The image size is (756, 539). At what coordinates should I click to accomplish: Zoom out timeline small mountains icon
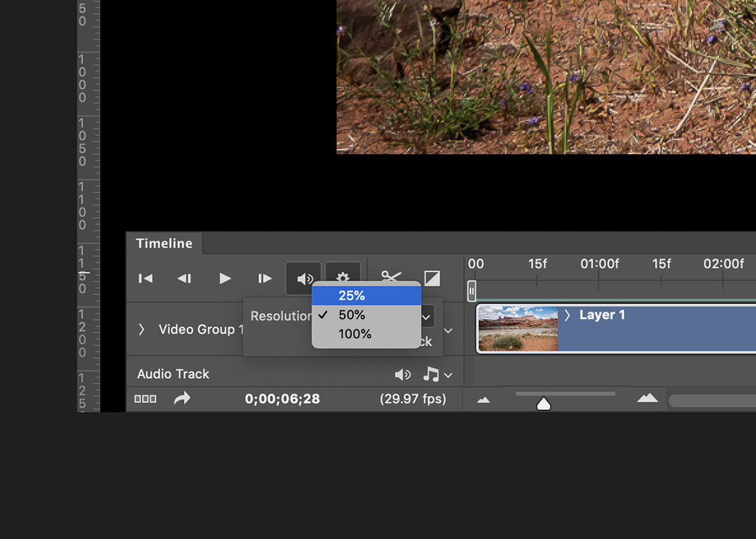pos(484,399)
